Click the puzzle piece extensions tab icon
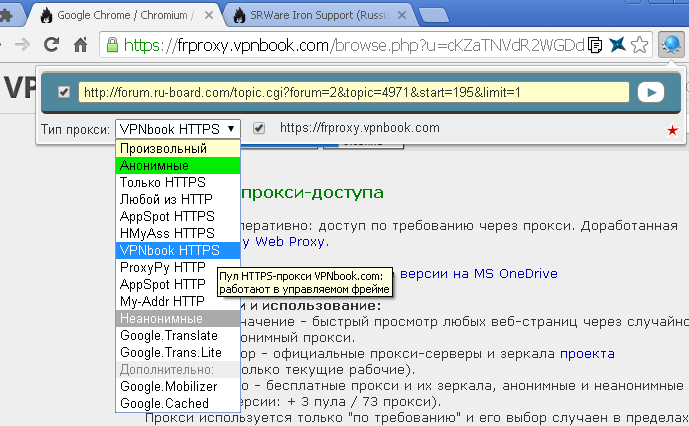Image resolution: width=689 pixels, height=426 pixels. [6, 15]
